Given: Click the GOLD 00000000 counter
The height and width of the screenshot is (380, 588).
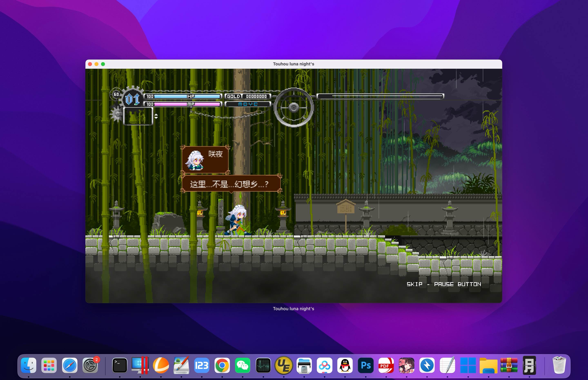Looking at the screenshot, I should pos(248,96).
